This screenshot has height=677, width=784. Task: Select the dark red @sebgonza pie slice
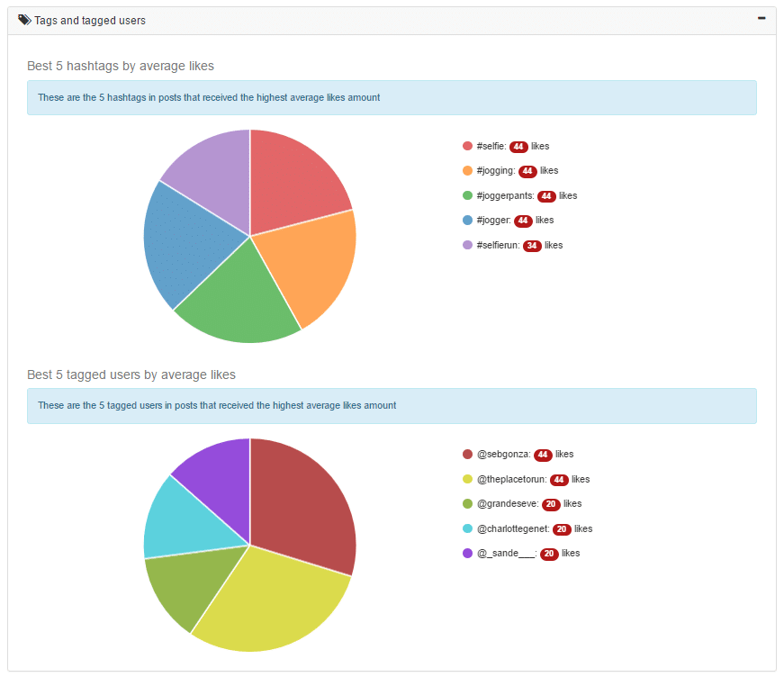pyautogui.click(x=300, y=510)
